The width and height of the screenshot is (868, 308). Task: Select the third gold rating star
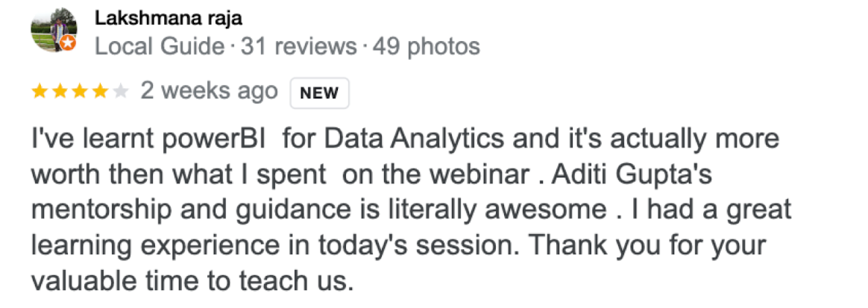(x=80, y=92)
